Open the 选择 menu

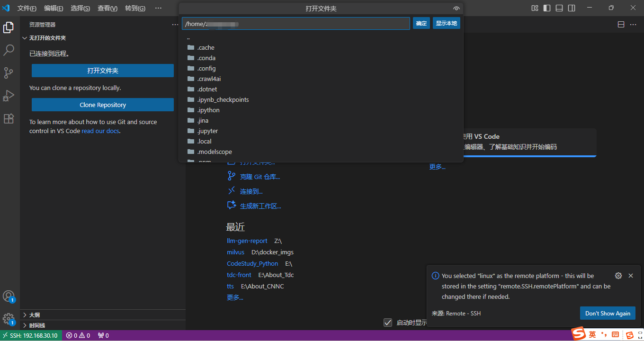tap(80, 8)
